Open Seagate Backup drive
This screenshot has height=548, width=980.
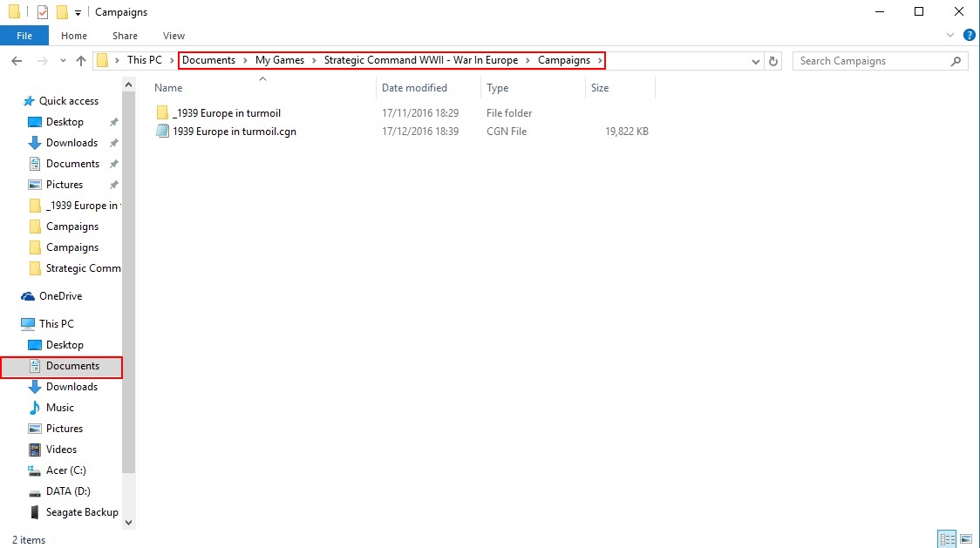click(82, 512)
